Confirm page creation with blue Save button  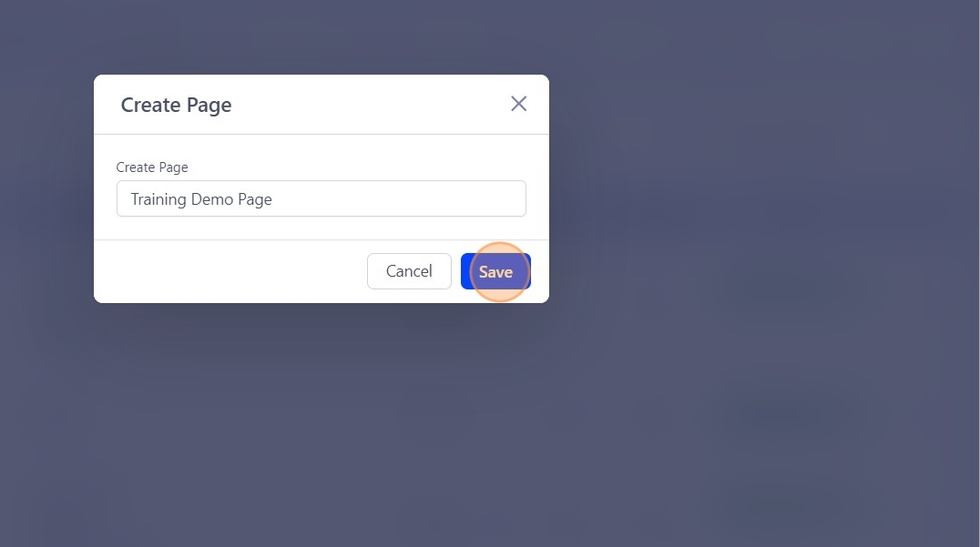[x=495, y=271]
